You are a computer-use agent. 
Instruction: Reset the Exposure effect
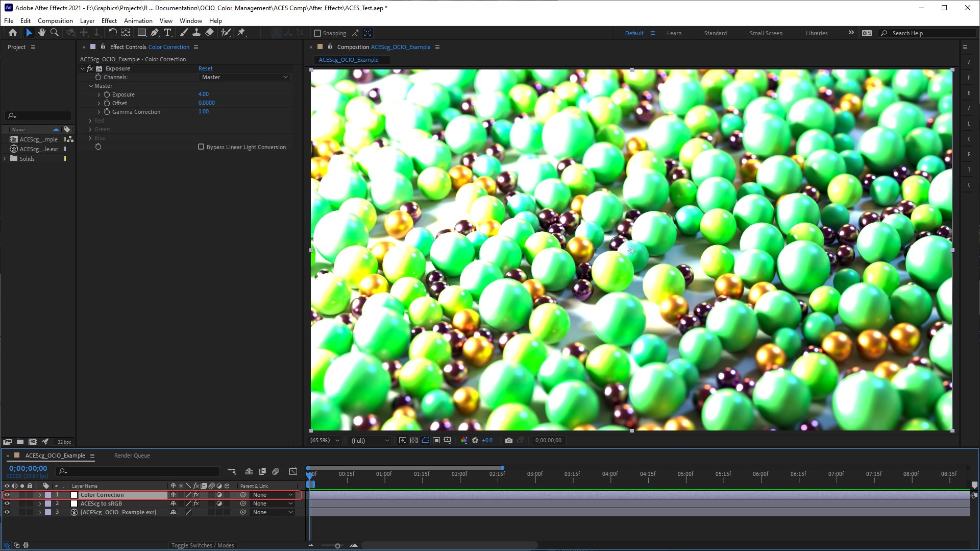point(205,68)
